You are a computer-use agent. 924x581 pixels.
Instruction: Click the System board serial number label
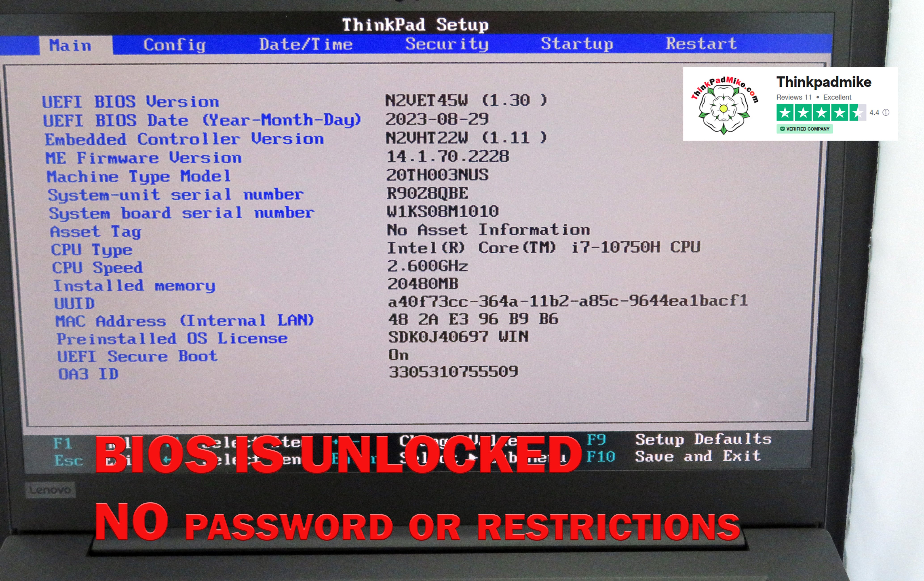tap(181, 213)
